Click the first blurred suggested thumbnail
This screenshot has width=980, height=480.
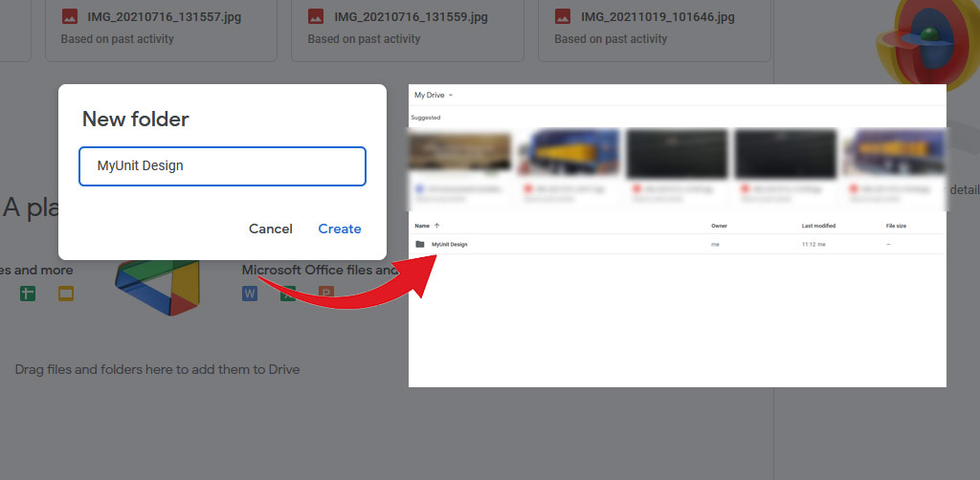tap(459, 154)
